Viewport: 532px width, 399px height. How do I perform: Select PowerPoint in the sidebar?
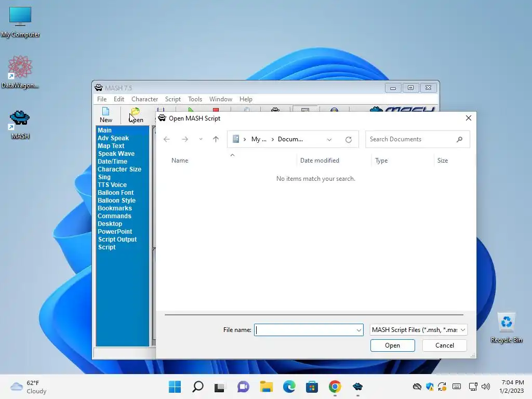click(115, 232)
